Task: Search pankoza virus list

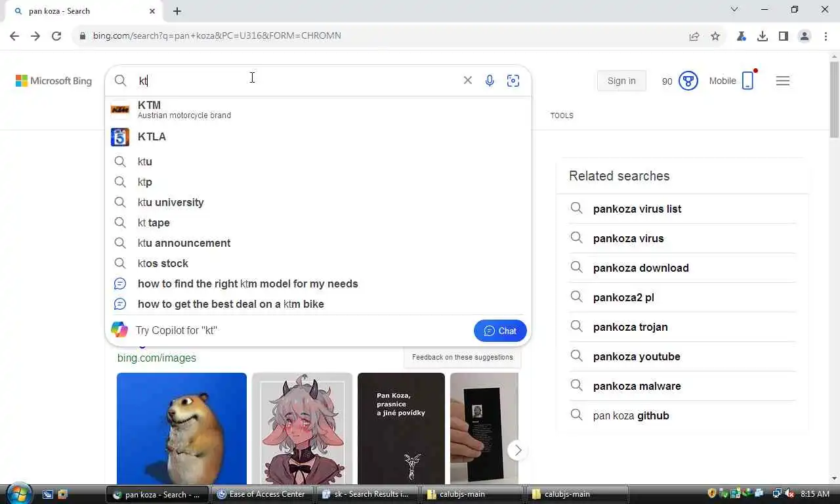Action: [x=637, y=209]
